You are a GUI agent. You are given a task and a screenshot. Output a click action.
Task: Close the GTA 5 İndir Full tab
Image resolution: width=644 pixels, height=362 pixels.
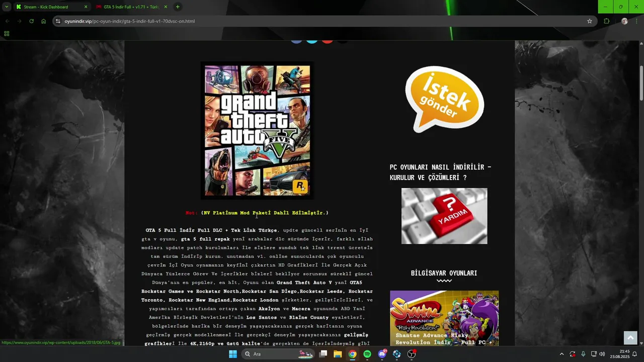click(x=165, y=7)
